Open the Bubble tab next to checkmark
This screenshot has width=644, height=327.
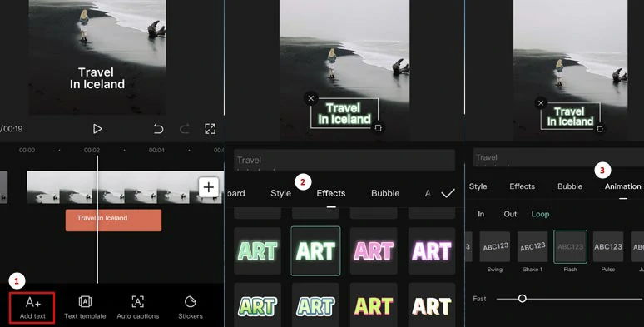385,193
